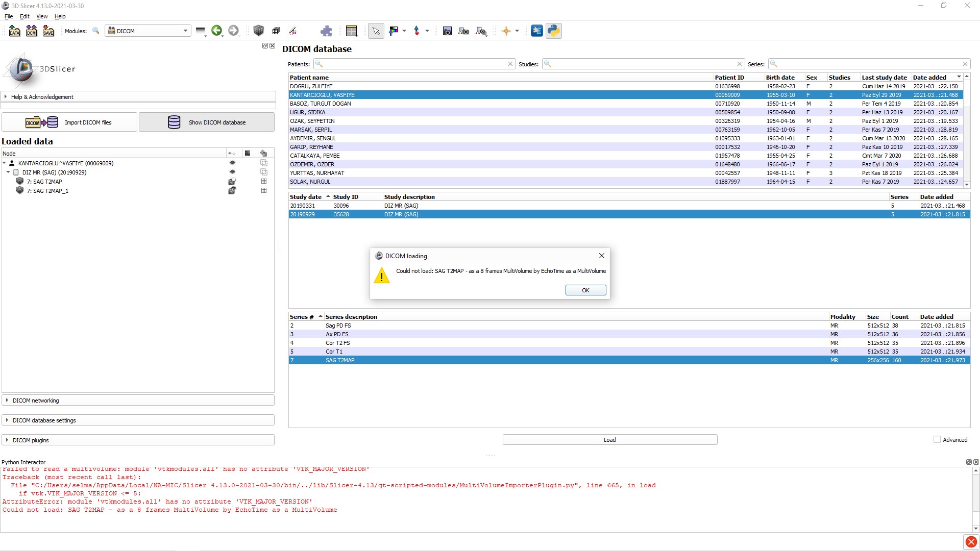This screenshot has width=980, height=551.
Task: Click the Load button
Action: click(x=610, y=440)
